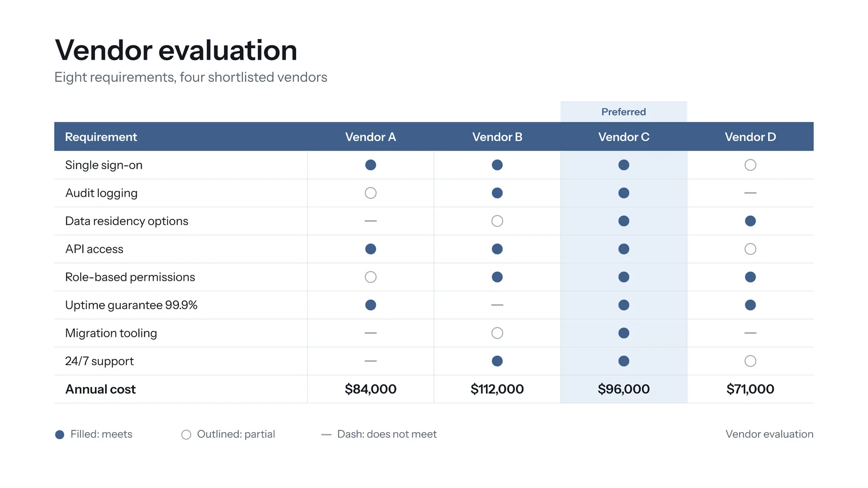Click the Filled: meets legend text
The height and width of the screenshot is (488, 868).
click(x=101, y=434)
